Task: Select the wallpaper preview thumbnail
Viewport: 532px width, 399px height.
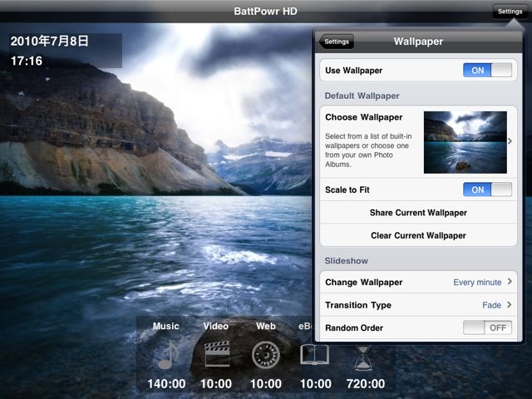Action: pos(465,142)
